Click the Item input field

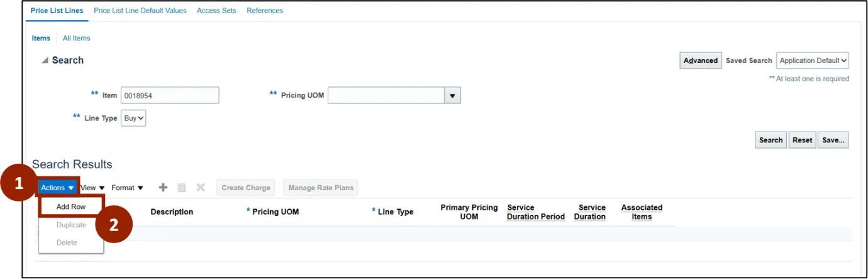click(170, 96)
